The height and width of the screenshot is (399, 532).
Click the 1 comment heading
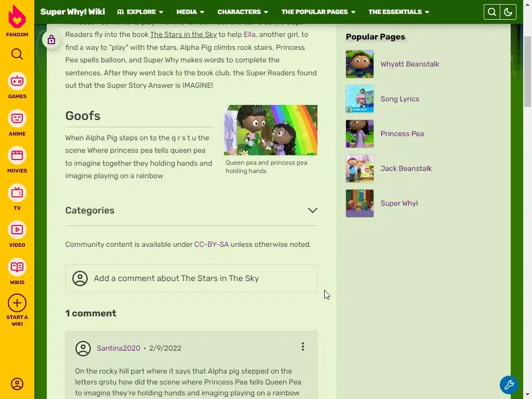tap(90, 313)
